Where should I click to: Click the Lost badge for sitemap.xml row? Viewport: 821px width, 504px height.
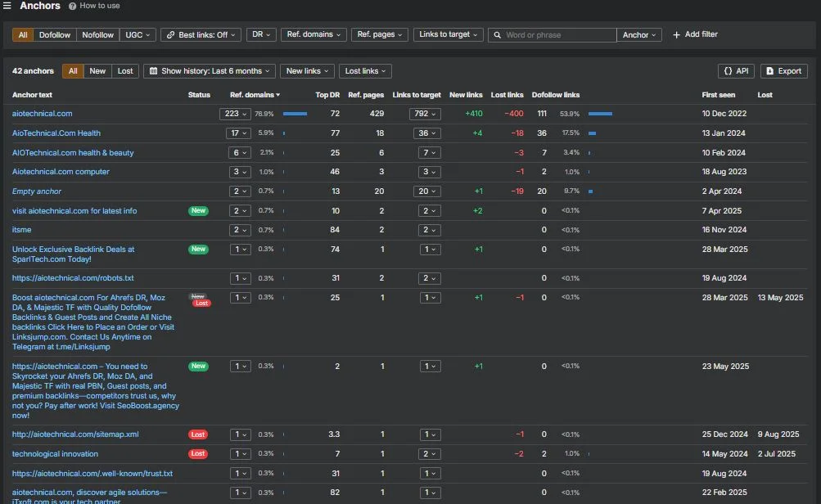point(198,434)
